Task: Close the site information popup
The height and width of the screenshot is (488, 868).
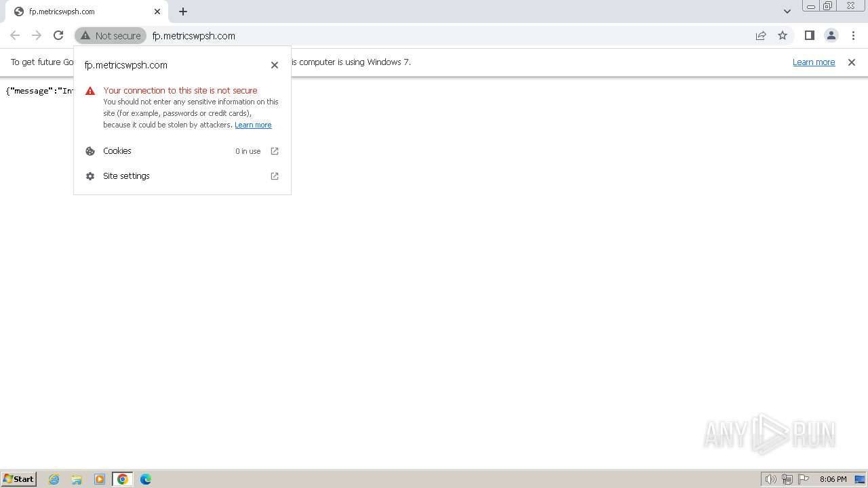Action: point(275,65)
